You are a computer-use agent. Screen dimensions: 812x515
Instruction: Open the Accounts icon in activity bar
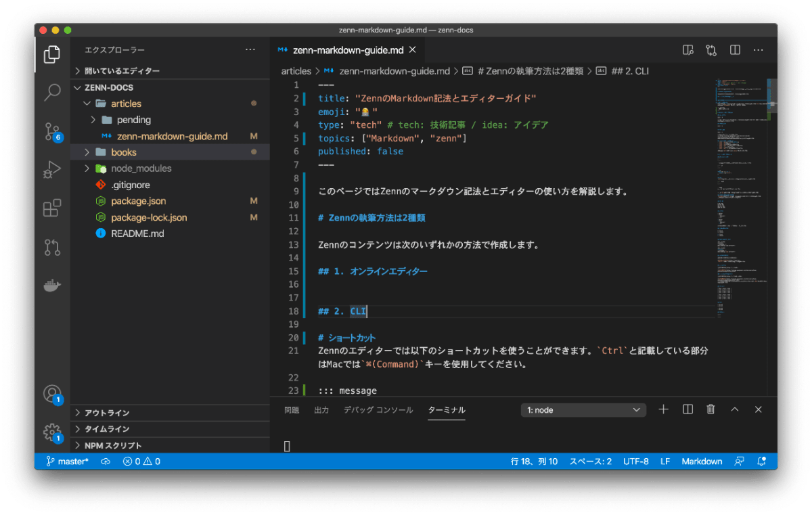click(x=52, y=394)
